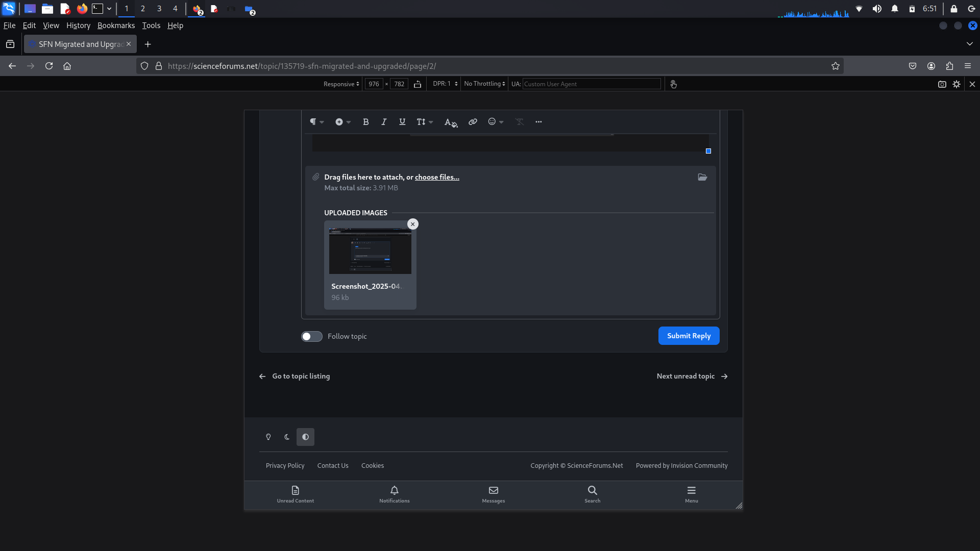Open existing attachments folder icon

click(x=702, y=177)
